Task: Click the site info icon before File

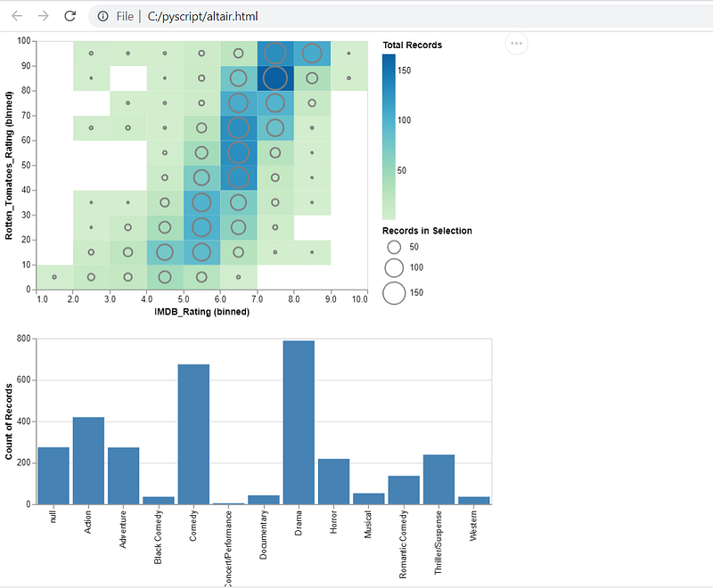Action: coord(103,16)
